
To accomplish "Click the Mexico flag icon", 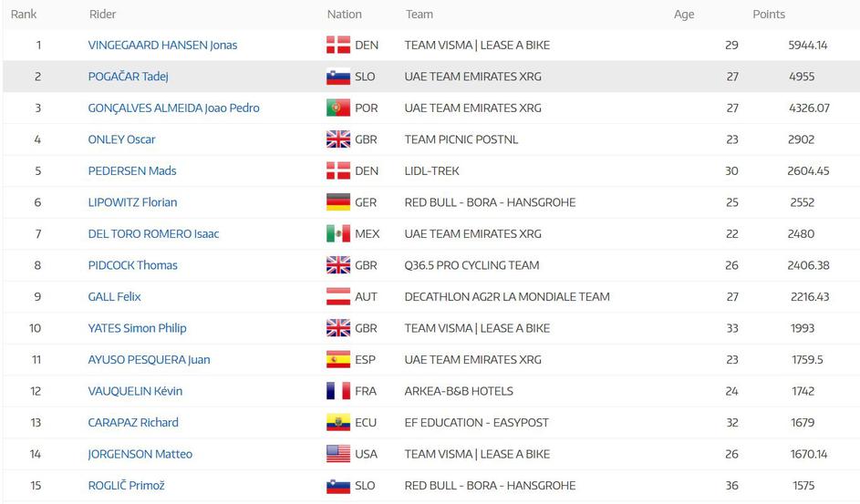I will coord(338,234).
